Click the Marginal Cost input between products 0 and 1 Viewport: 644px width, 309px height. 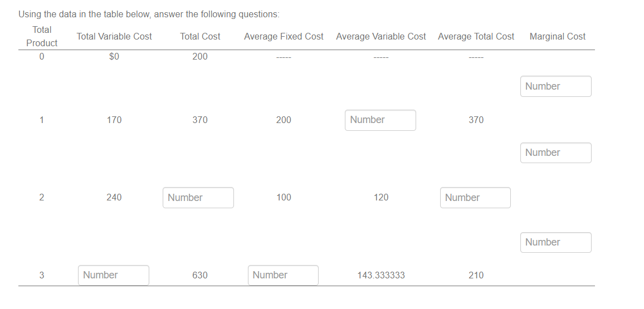click(x=556, y=86)
